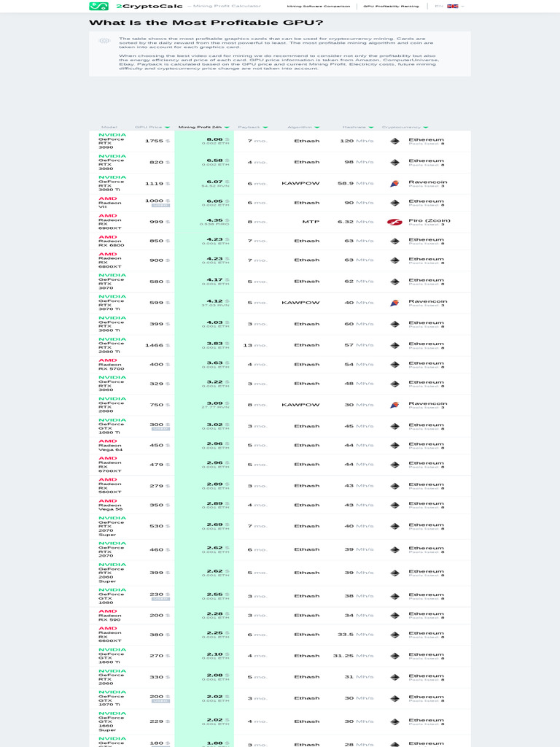Click the info icon beside the description text
This screenshot has width=560, height=747.
pos(104,41)
